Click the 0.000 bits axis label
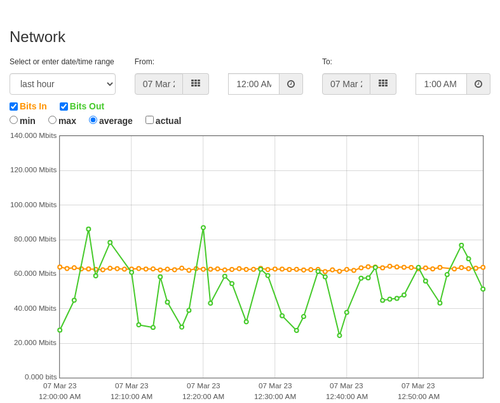The height and width of the screenshot is (403, 500). coord(41,377)
